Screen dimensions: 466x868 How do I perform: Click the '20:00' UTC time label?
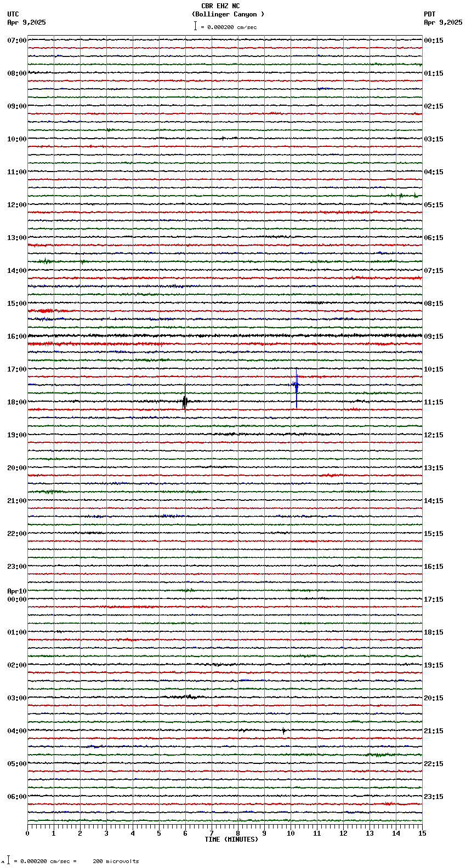(17, 468)
